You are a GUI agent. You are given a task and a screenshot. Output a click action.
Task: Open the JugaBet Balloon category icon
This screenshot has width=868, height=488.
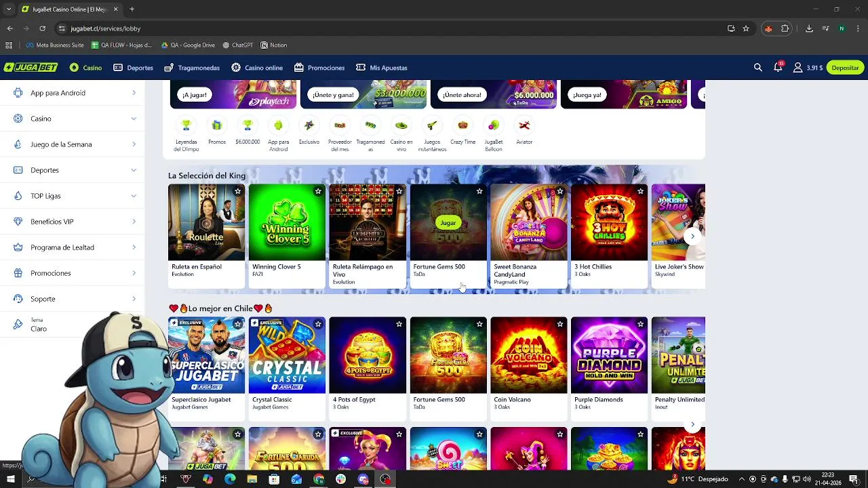coord(494,125)
